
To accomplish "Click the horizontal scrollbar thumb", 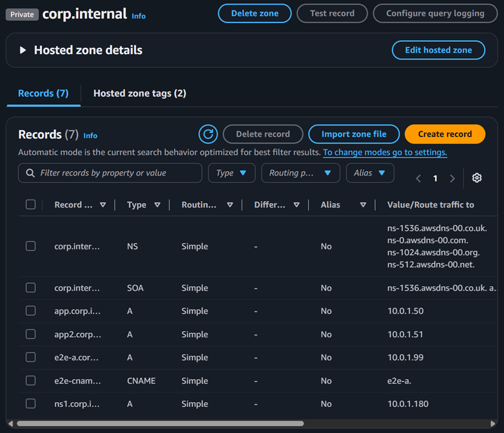I will (x=160, y=423).
